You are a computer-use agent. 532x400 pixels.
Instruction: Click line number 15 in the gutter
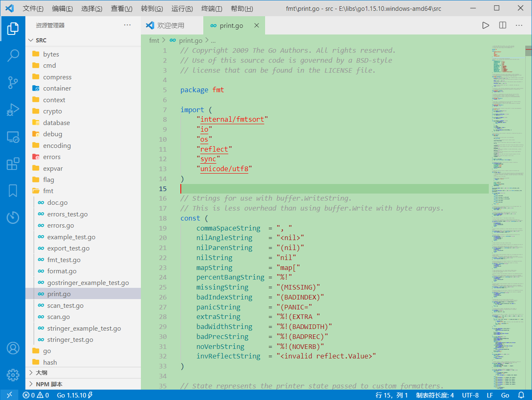click(163, 189)
